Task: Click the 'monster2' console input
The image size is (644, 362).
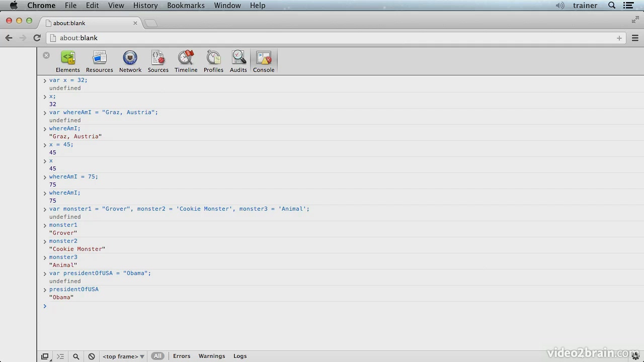Action: (63, 241)
